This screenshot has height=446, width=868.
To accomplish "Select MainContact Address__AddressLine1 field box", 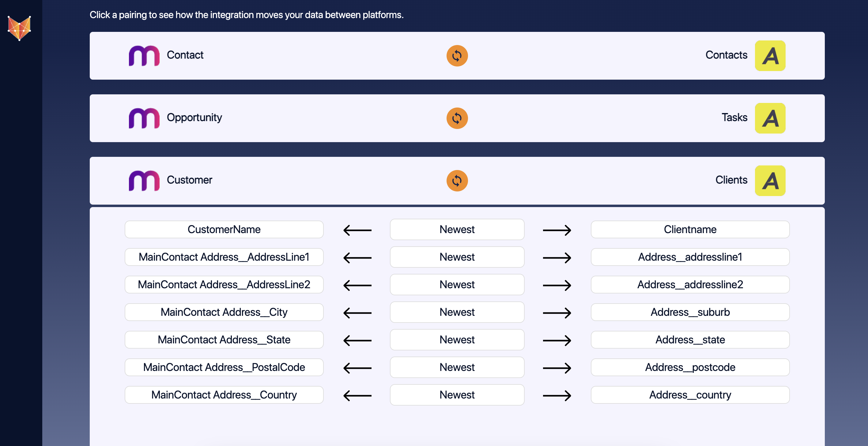I will (224, 257).
